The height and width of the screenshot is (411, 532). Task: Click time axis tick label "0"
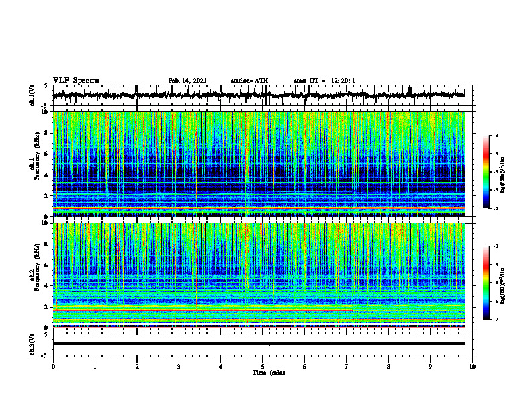53,367
